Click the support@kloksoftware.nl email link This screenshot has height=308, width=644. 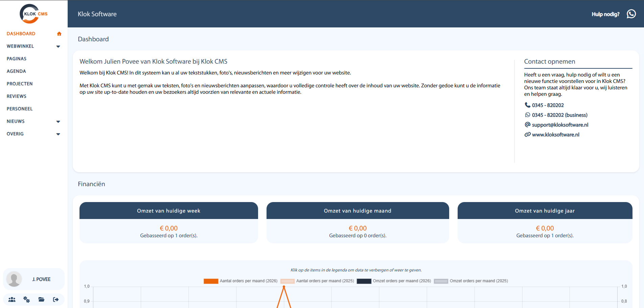coord(560,125)
